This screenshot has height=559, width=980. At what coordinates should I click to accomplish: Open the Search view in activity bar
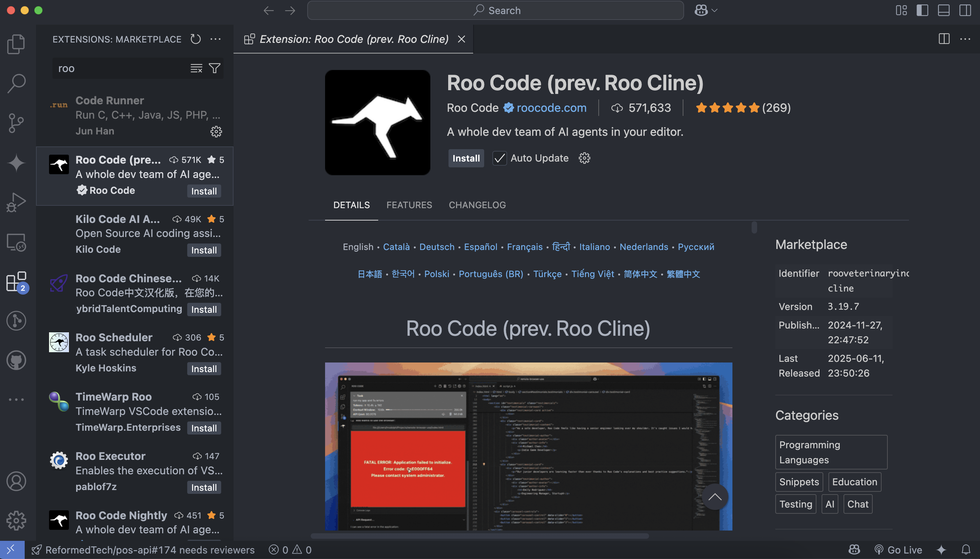16,84
